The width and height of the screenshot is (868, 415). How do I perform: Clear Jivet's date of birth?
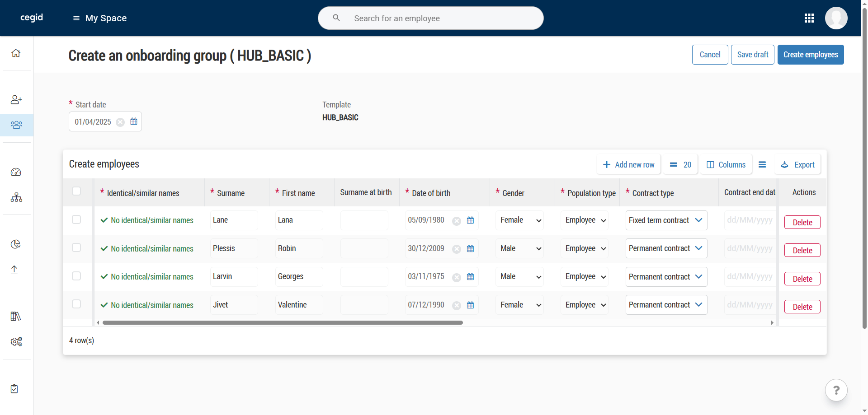click(x=457, y=306)
